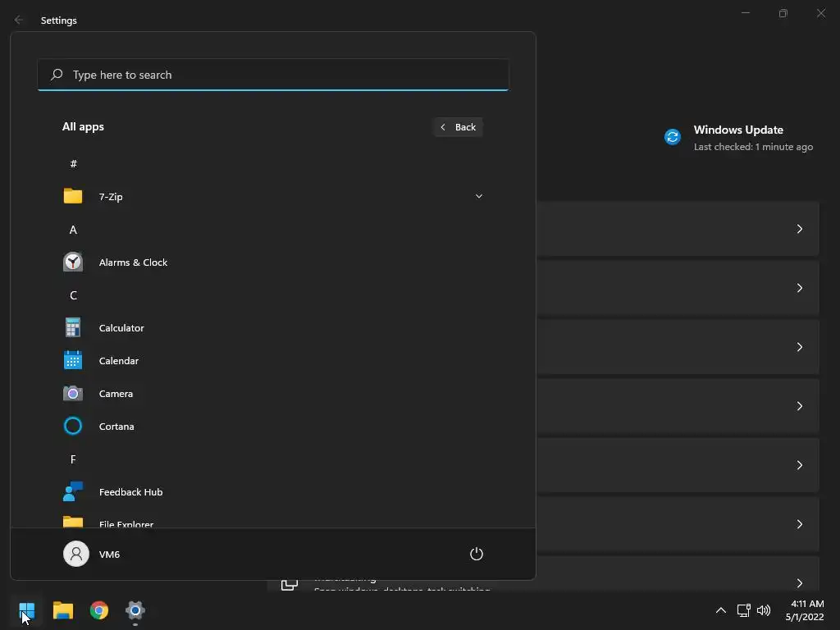Click the Last checked status text

[753, 147]
